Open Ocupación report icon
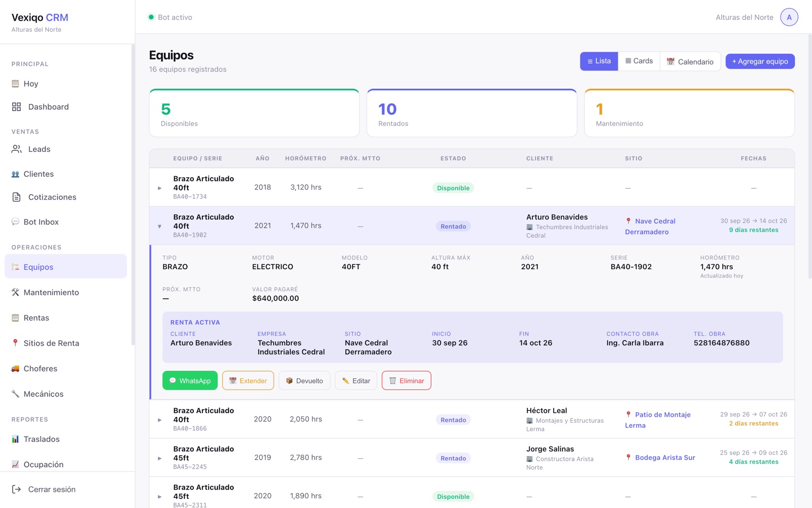The height and width of the screenshot is (508, 812). pos(15,464)
